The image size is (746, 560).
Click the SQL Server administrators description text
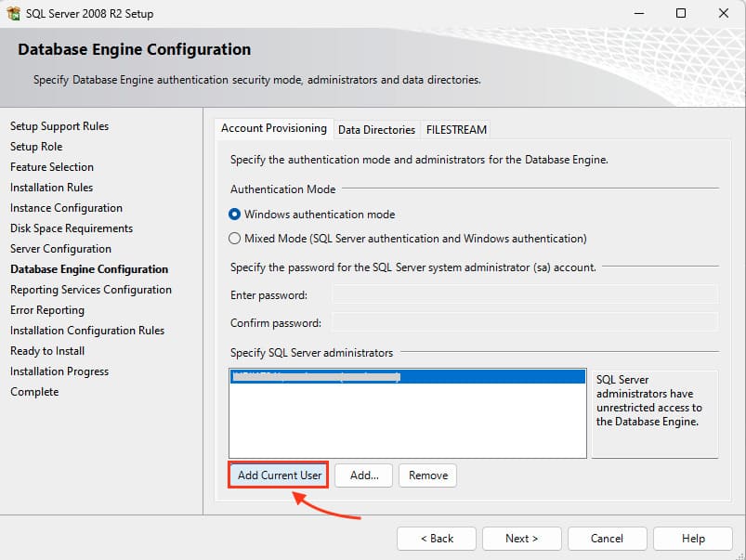649,400
